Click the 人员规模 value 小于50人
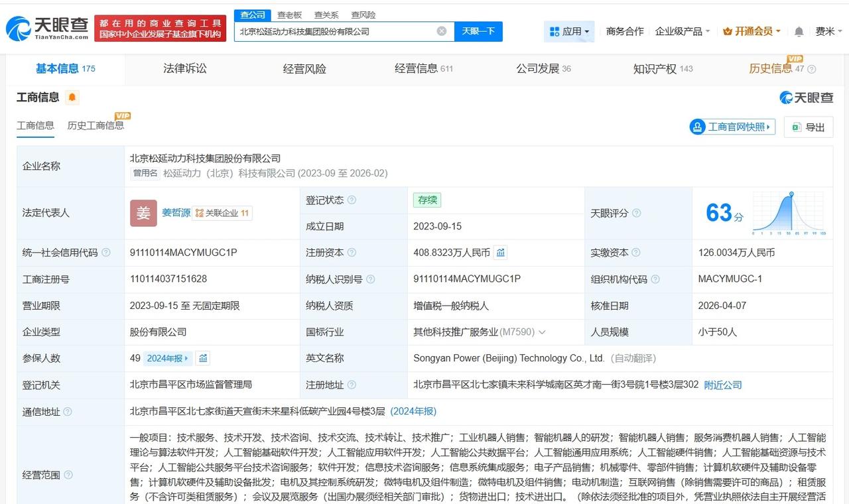 point(718,332)
